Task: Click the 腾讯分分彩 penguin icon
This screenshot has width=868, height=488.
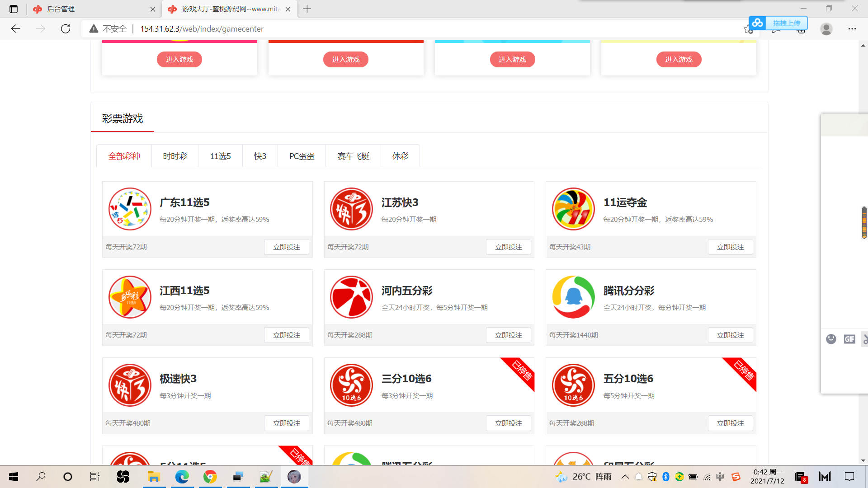Action: (573, 297)
